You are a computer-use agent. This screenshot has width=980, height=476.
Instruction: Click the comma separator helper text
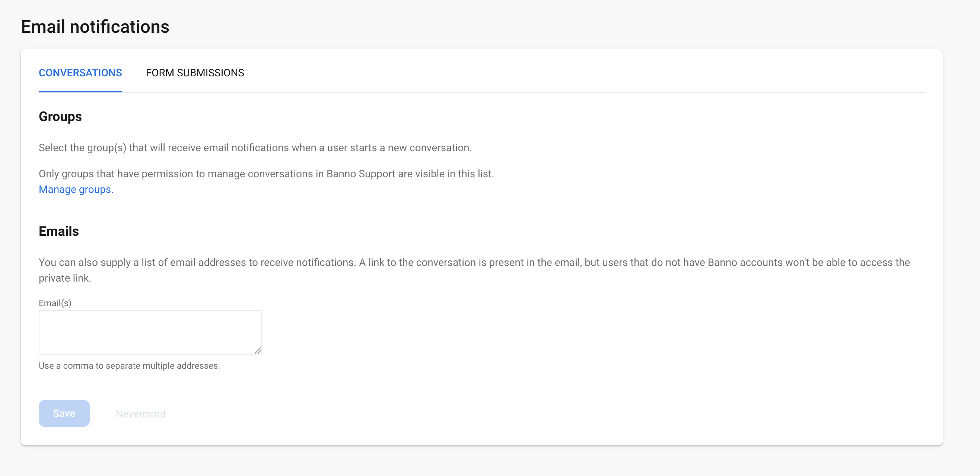click(129, 366)
